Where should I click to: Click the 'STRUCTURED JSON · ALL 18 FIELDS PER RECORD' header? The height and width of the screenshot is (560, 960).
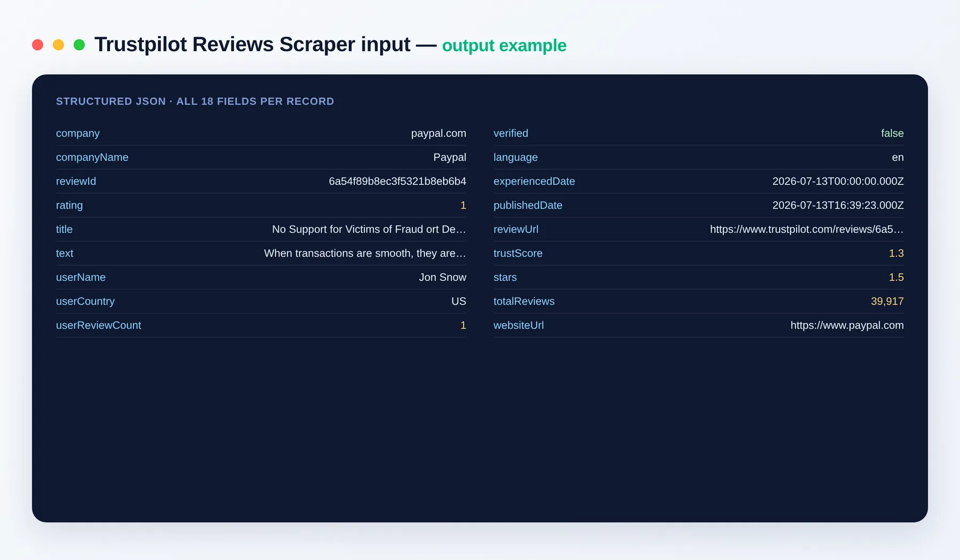click(x=195, y=101)
